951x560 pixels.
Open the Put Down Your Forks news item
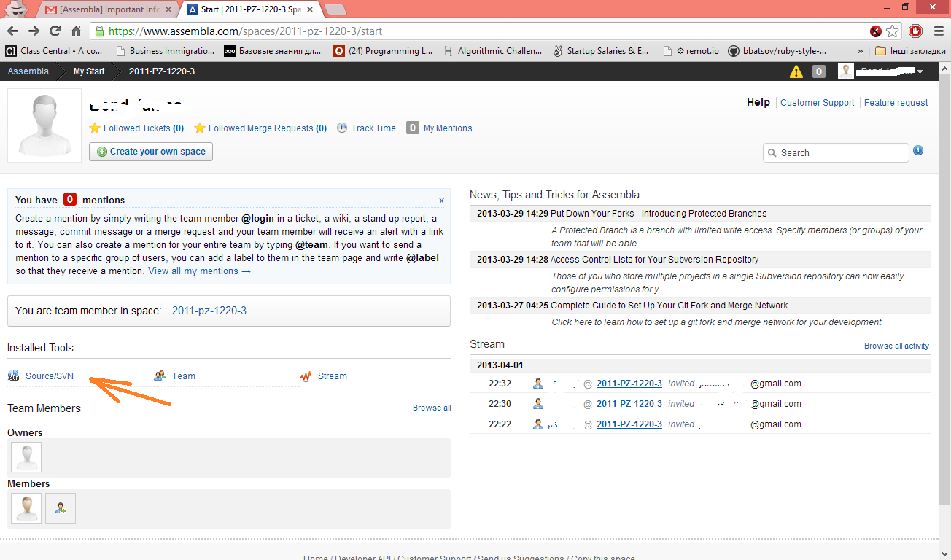pyautogui.click(x=659, y=214)
